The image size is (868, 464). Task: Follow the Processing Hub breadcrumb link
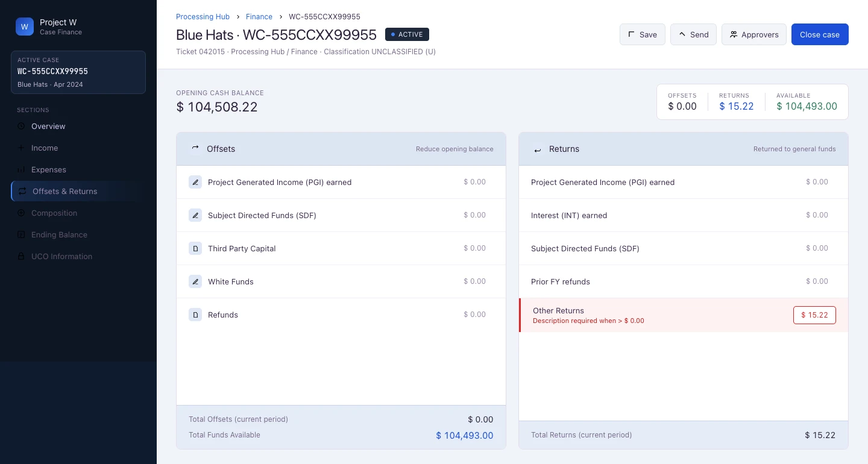coord(203,17)
